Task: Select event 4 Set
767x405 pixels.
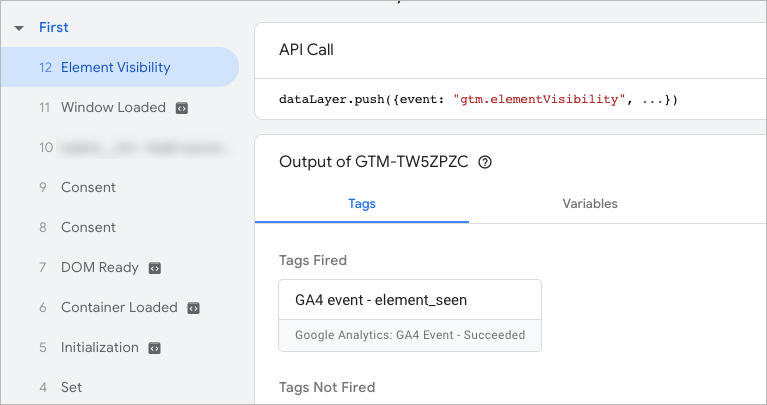Action: (71, 388)
